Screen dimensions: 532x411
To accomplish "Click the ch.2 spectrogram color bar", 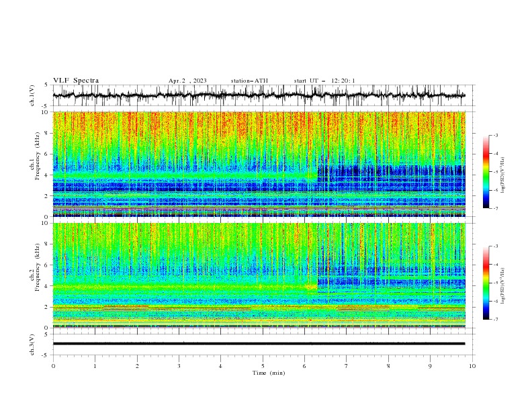I will [x=486, y=283].
